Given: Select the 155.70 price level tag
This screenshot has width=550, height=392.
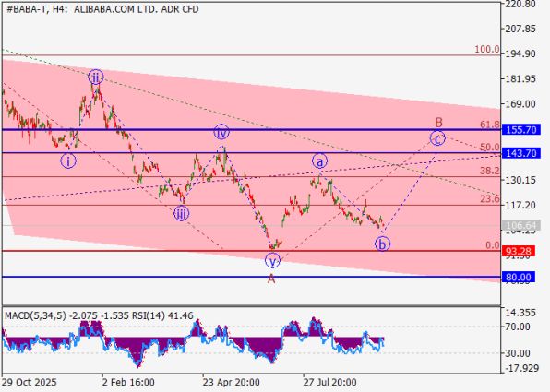Looking at the screenshot, I should pyautogui.click(x=521, y=130).
